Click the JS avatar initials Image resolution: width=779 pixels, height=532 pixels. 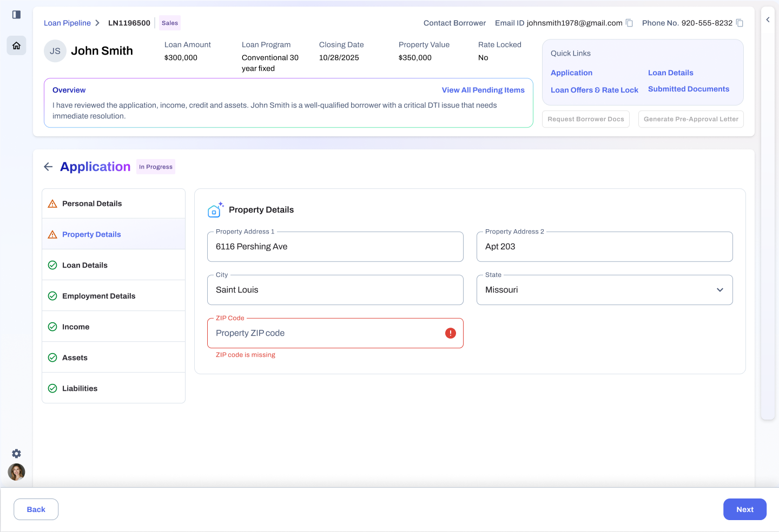click(55, 51)
